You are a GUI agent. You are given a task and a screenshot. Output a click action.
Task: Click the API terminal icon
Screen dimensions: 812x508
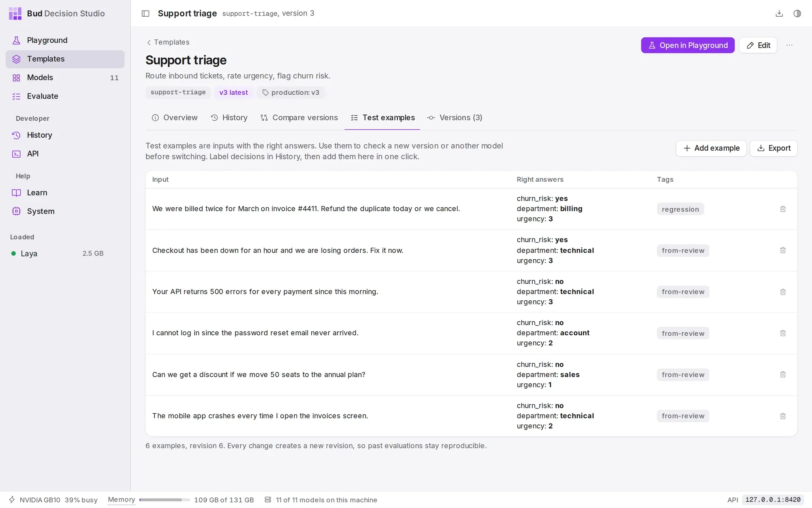[16, 154]
